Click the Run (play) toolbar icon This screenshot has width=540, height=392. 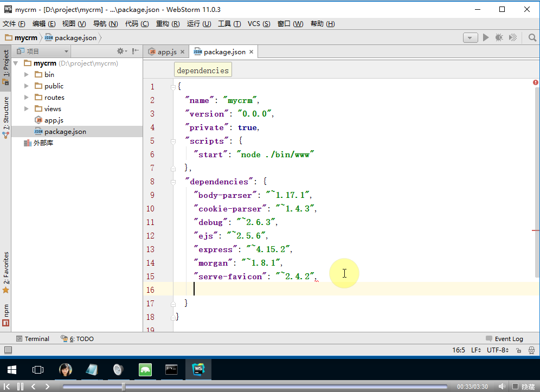(x=486, y=37)
